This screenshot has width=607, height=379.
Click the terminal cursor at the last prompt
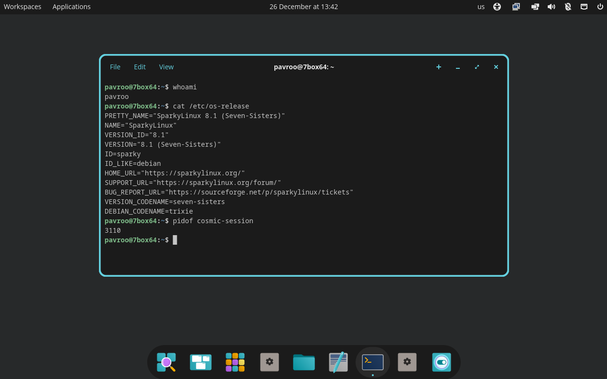[175, 240]
